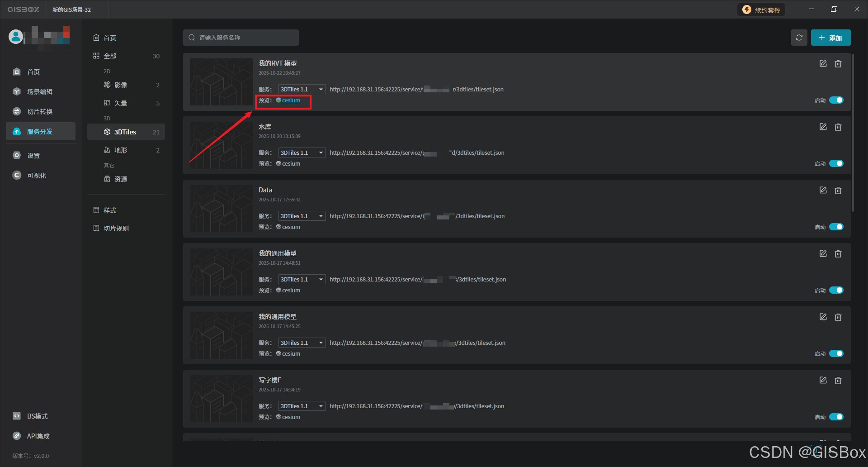Select 3DTiles category
This screenshot has height=467, width=868.
click(126, 132)
